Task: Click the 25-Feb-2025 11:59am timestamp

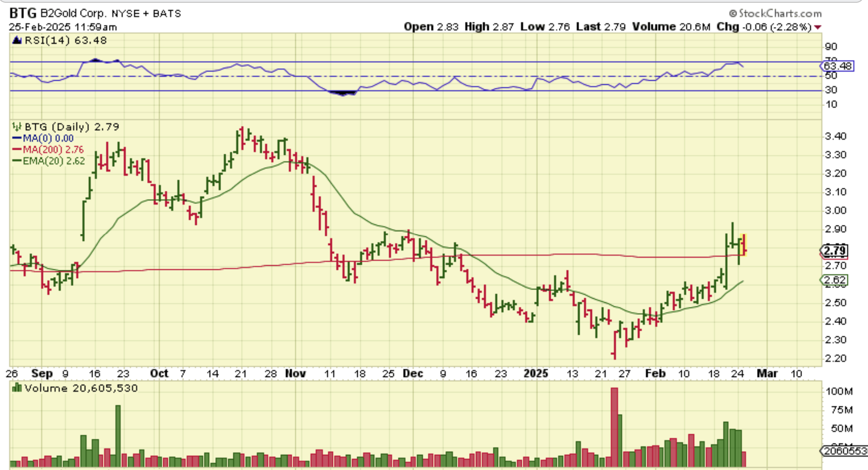Action: [x=63, y=27]
